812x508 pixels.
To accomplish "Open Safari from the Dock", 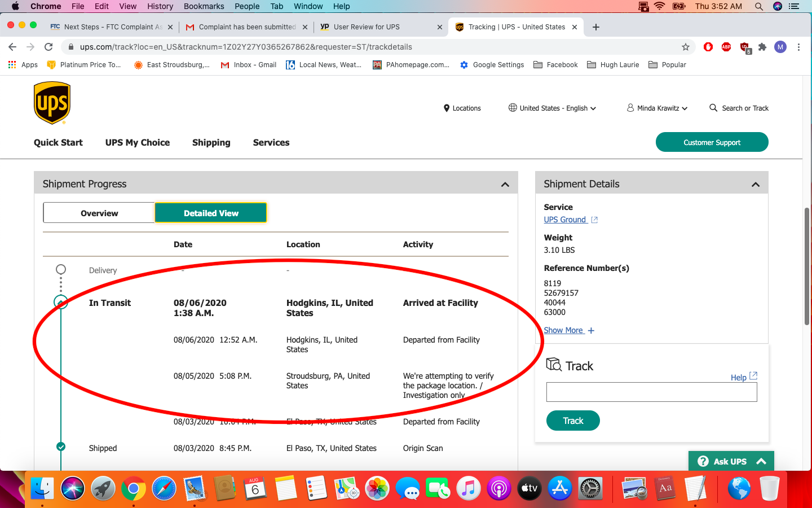I will tap(164, 488).
